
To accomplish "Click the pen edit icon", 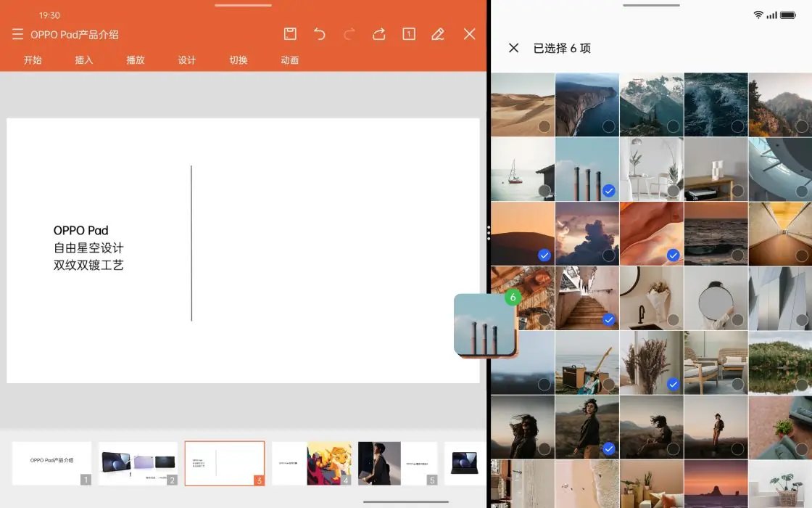I will [x=438, y=34].
